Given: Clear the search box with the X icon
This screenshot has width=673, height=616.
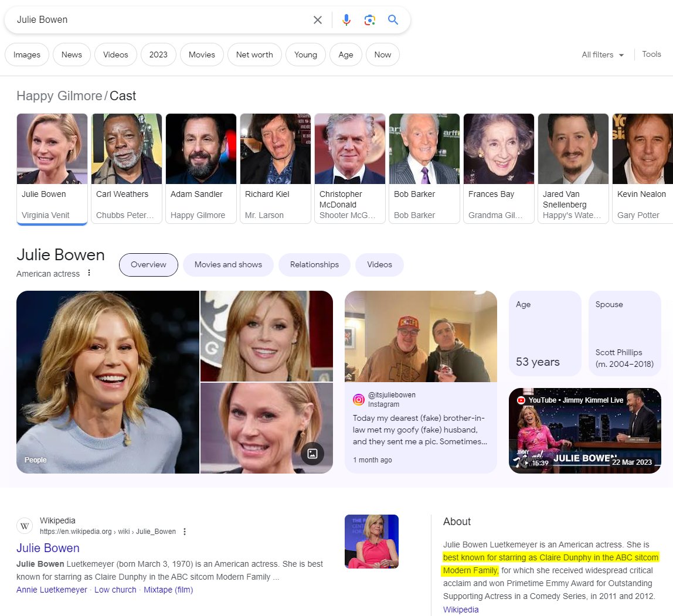Looking at the screenshot, I should pyautogui.click(x=318, y=20).
